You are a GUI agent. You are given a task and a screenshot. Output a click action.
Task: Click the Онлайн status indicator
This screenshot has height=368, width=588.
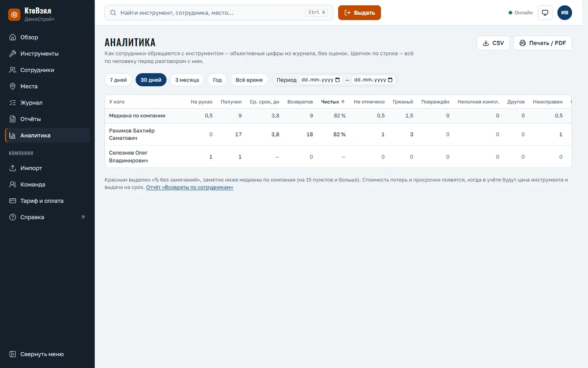[x=520, y=13]
